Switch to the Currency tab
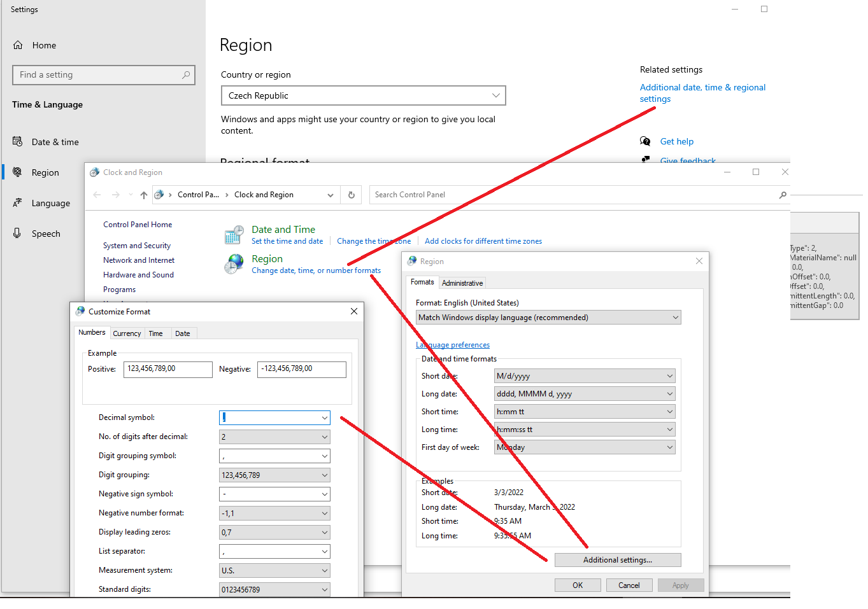Image resolution: width=868 pixels, height=609 pixels. [127, 333]
